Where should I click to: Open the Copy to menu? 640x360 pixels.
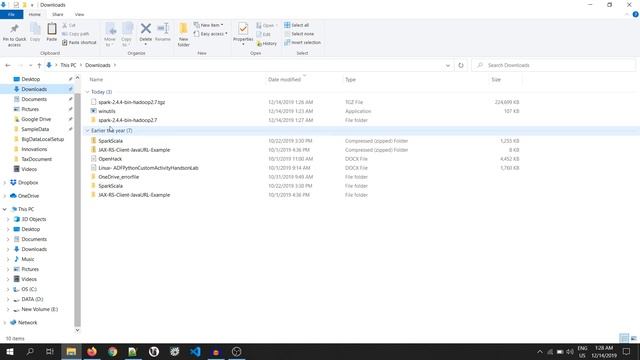tap(127, 33)
